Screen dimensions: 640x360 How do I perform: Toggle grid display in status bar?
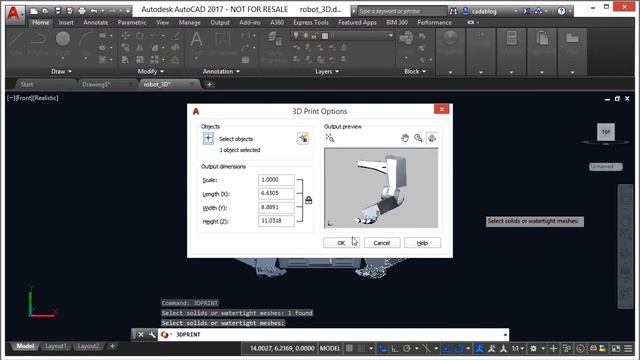click(x=349, y=349)
